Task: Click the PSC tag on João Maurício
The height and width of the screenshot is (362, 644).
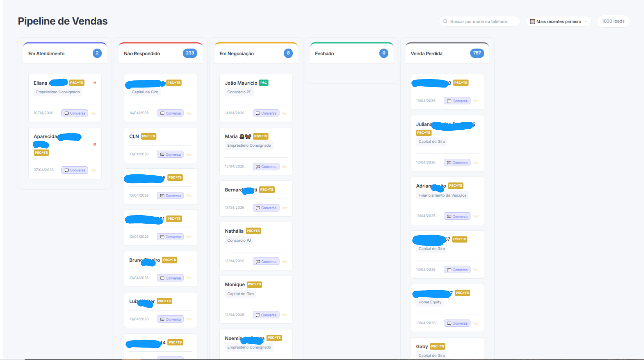Action: coord(264,83)
